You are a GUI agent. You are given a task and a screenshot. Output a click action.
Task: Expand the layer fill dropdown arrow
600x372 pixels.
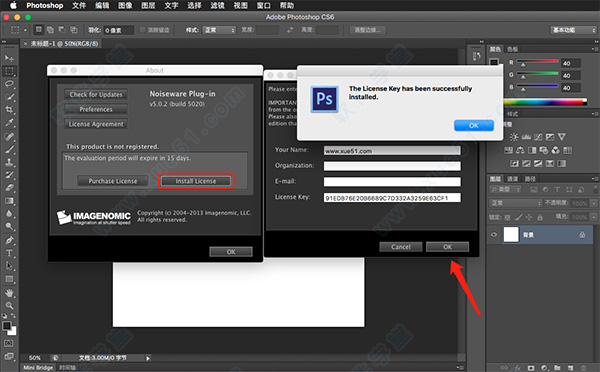[x=594, y=217]
